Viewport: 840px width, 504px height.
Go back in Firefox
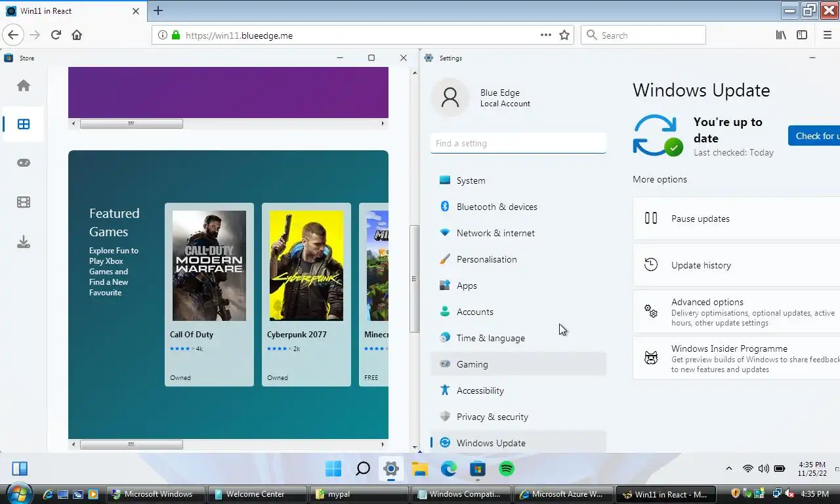coord(13,35)
